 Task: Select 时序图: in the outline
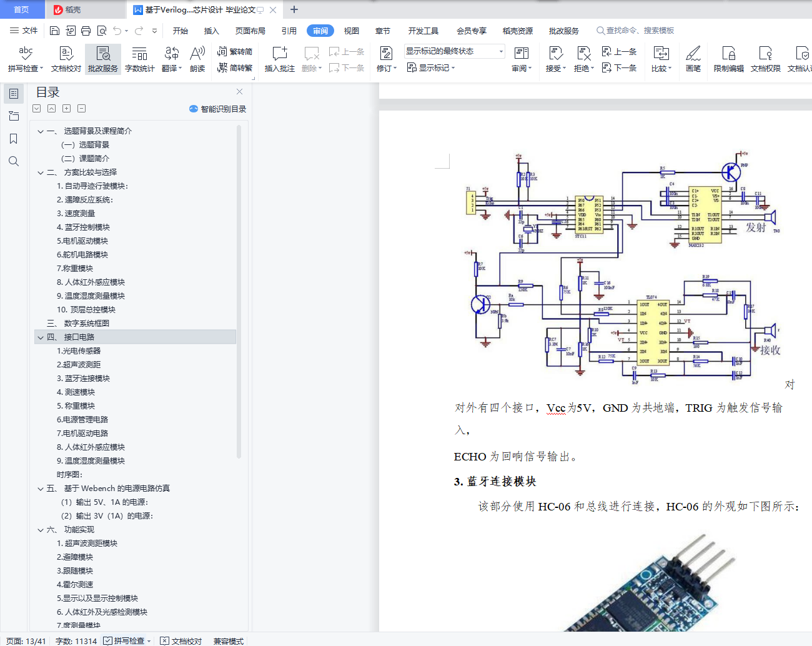click(x=69, y=475)
